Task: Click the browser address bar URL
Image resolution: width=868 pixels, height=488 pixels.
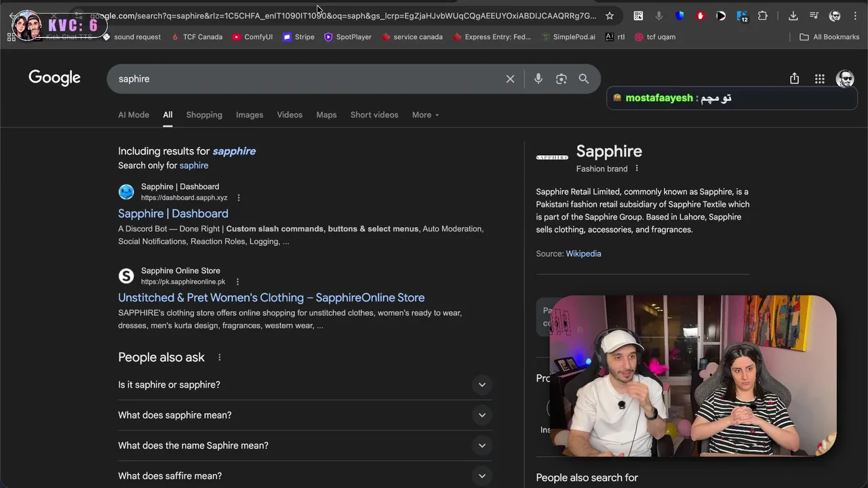Action: [x=343, y=16]
